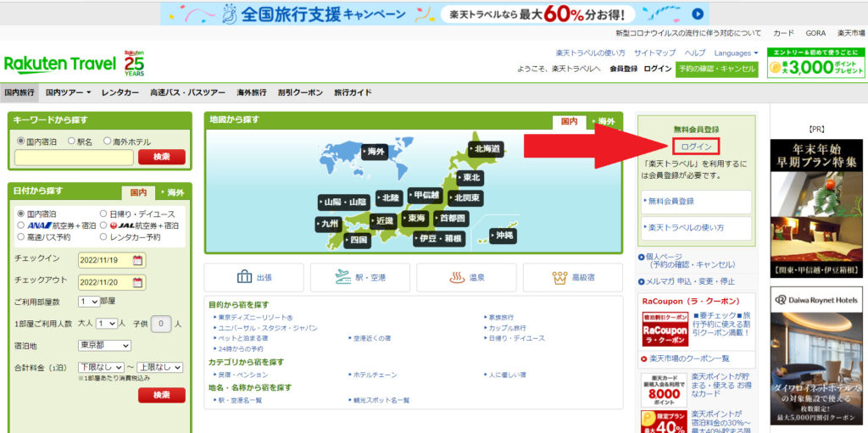Screen dimensions: 868x433
Task: Click the 駅・空港 airplane icon
Action: 344,277
